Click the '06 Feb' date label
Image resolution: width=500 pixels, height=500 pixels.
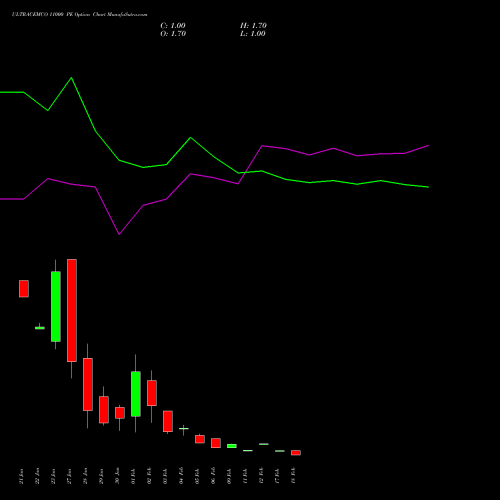214,476
